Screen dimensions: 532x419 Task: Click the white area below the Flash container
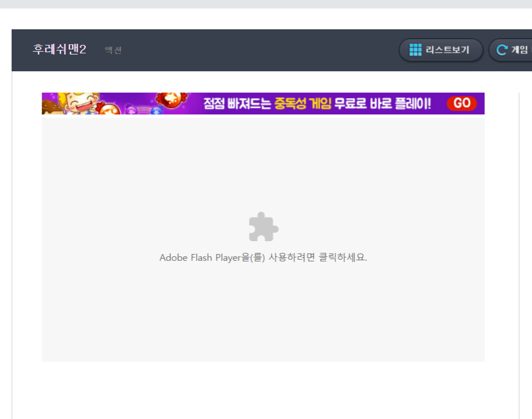click(263, 390)
